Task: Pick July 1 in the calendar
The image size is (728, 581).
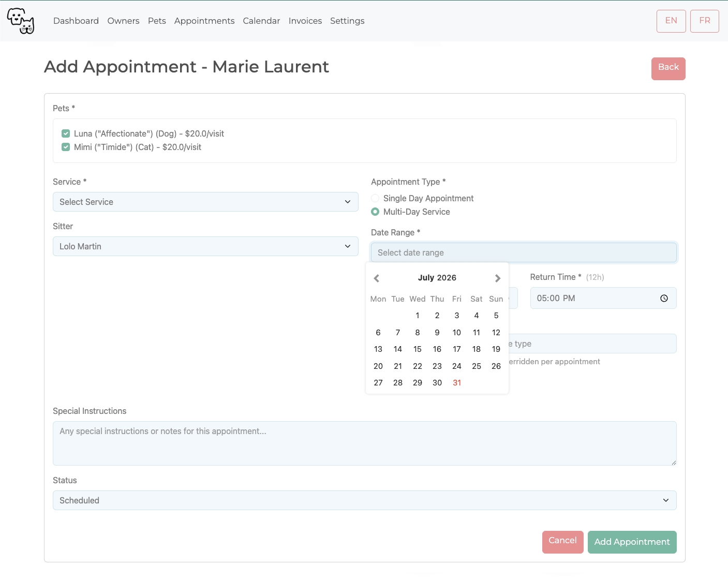Action: [x=418, y=316]
